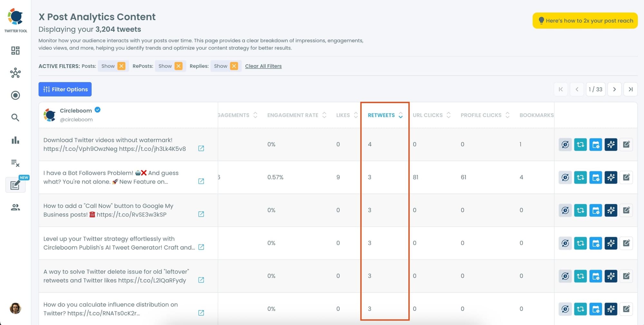Screen dimensions: 644x325
Task: Click 'How do you calculate influence distribution' tweet text
Action: coord(110,309)
